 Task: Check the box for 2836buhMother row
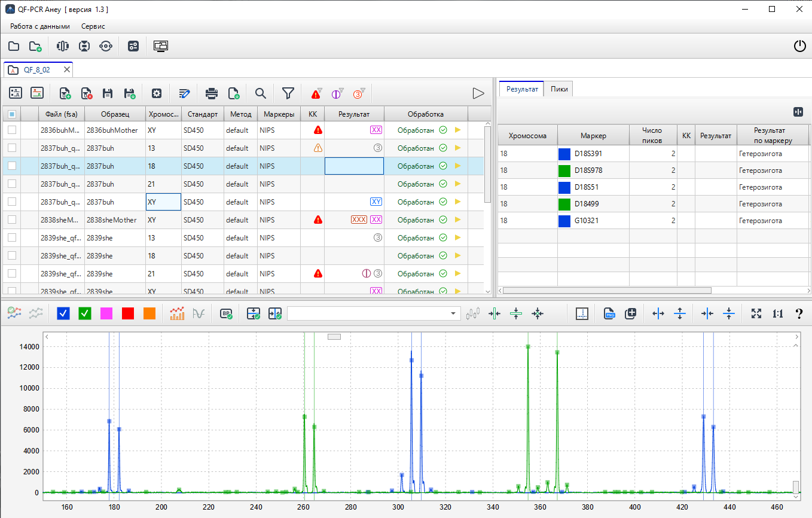coord(12,130)
